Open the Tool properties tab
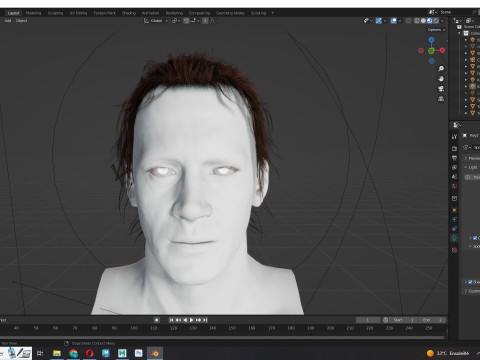Screen dimensions: 480x360 (454, 137)
